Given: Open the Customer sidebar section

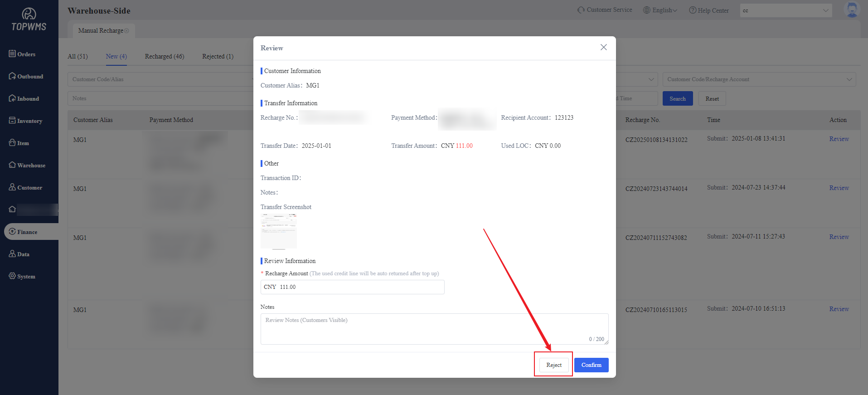Looking at the screenshot, I should (x=26, y=187).
